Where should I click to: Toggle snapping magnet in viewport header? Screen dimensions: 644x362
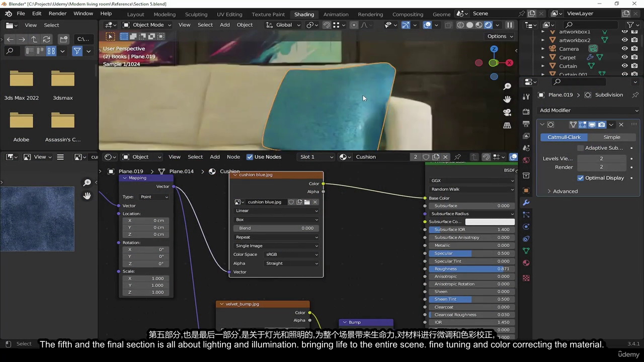click(327, 25)
